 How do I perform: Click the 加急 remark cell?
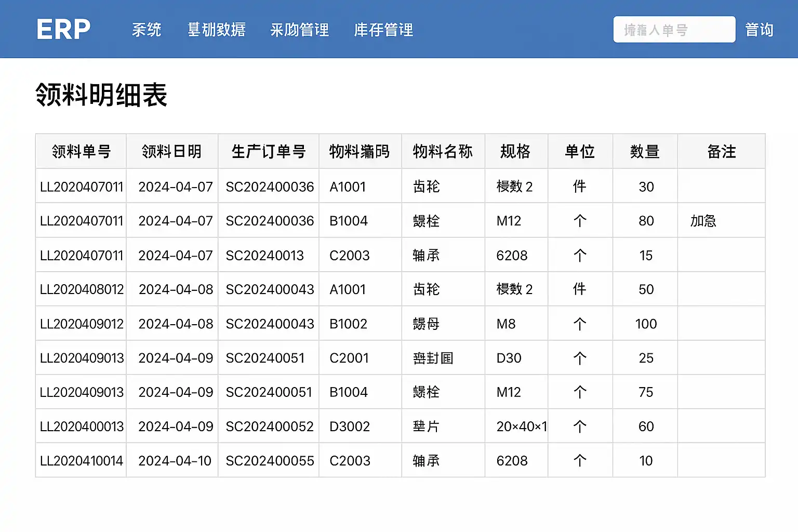coord(703,221)
